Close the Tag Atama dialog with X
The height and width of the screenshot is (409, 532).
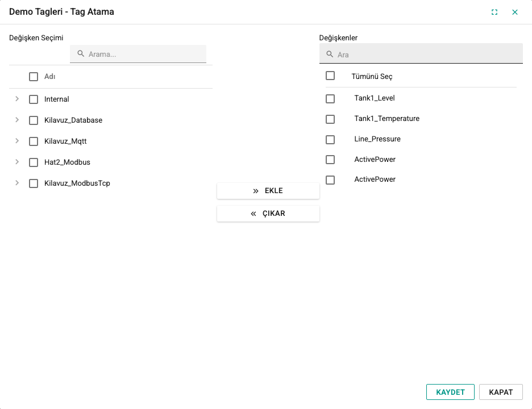click(x=515, y=12)
